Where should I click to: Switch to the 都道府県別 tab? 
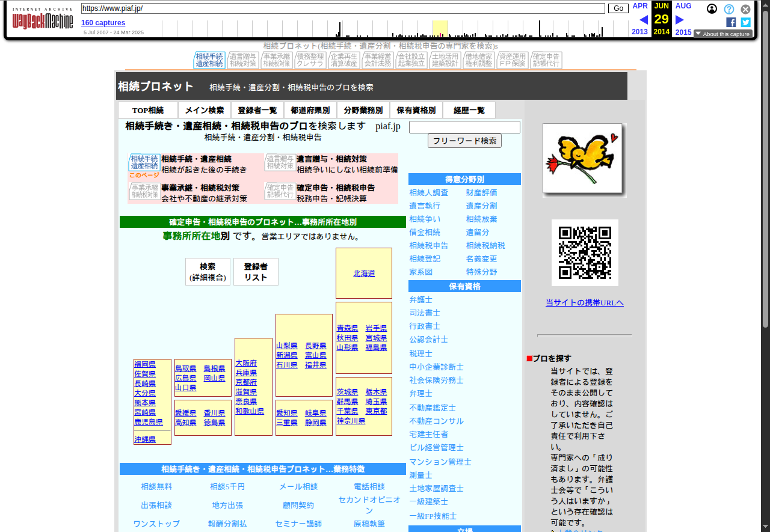point(310,111)
